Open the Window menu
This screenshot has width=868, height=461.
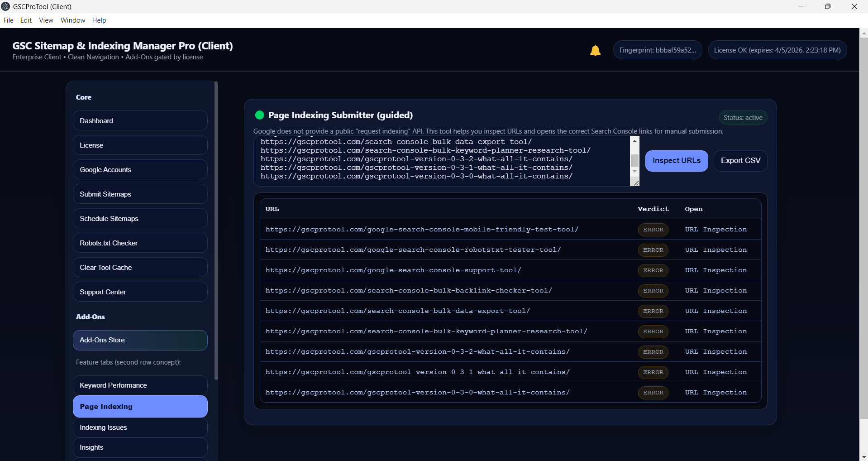73,20
